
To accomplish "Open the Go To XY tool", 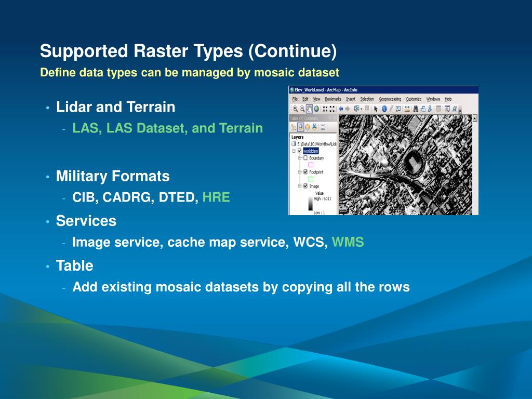I will point(430,109).
